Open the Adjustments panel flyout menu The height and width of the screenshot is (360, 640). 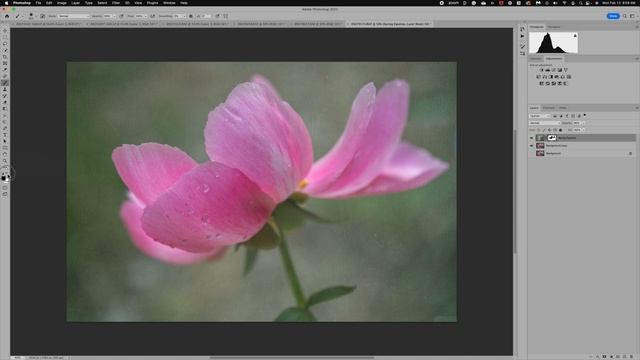[637, 59]
